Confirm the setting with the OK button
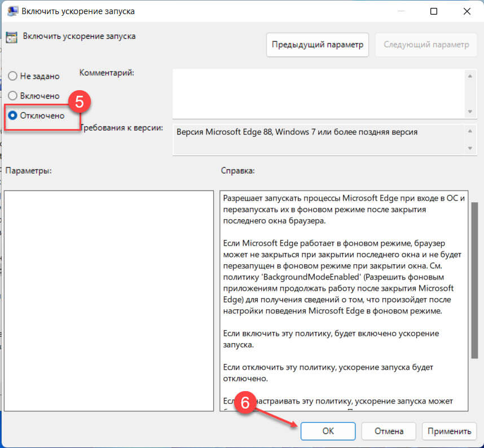484x448 pixels. click(328, 431)
